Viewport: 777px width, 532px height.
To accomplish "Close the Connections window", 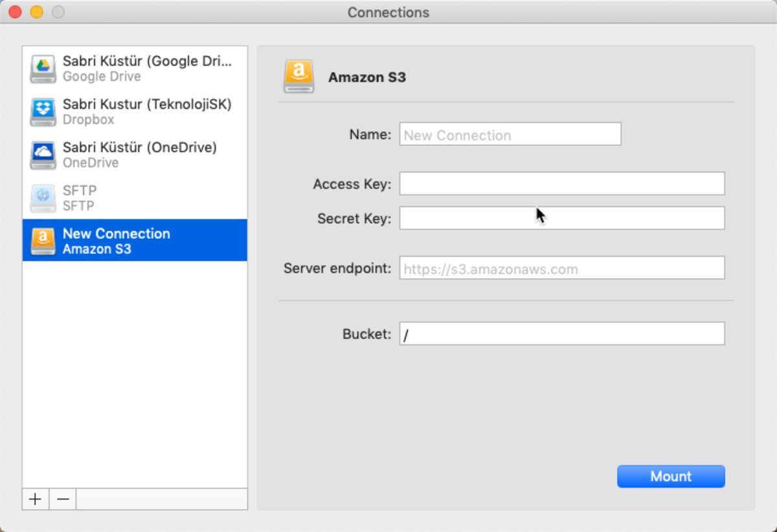I will [x=14, y=12].
